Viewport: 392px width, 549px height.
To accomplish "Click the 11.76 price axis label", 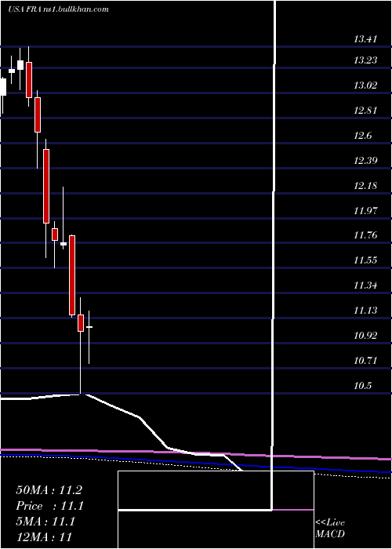I will click(x=365, y=235).
